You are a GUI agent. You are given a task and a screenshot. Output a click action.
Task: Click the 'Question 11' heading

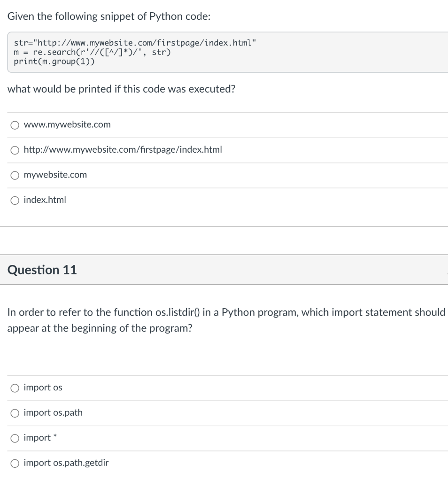[x=42, y=270]
